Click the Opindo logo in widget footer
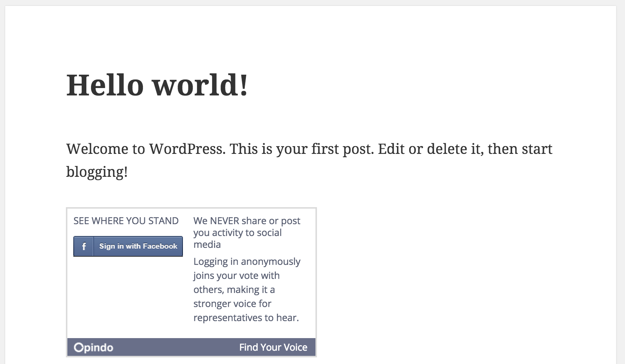The width and height of the screenshot is (625, 364). [x=94, y=347]
